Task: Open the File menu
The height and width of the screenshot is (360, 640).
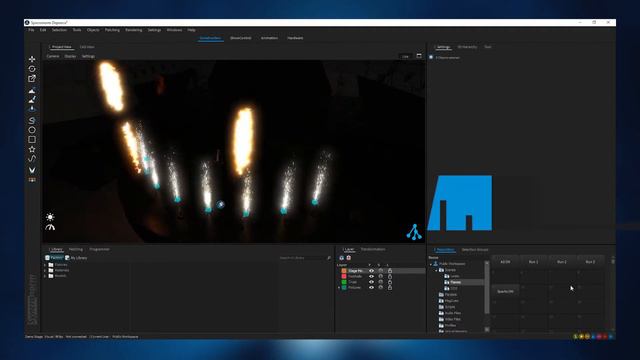Action: click(x=31, y=30)
